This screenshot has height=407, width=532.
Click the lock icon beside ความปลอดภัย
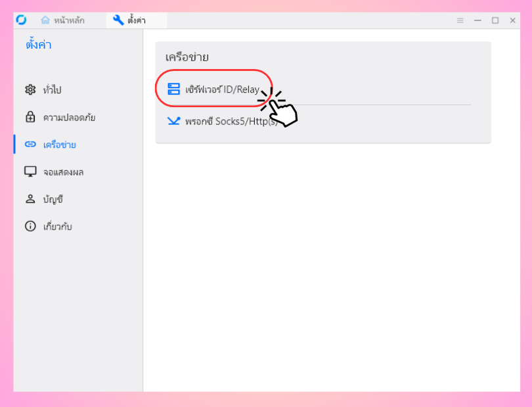(x=30, y=117)
